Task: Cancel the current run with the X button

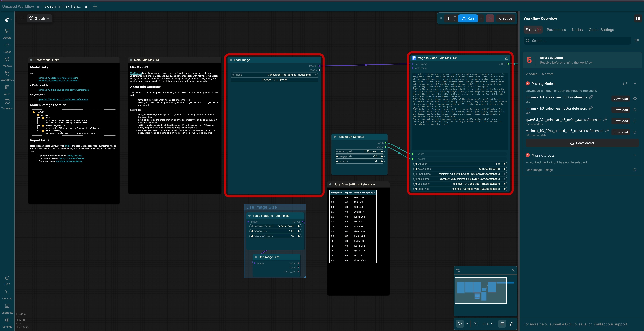Action: (x=490, y=18)
